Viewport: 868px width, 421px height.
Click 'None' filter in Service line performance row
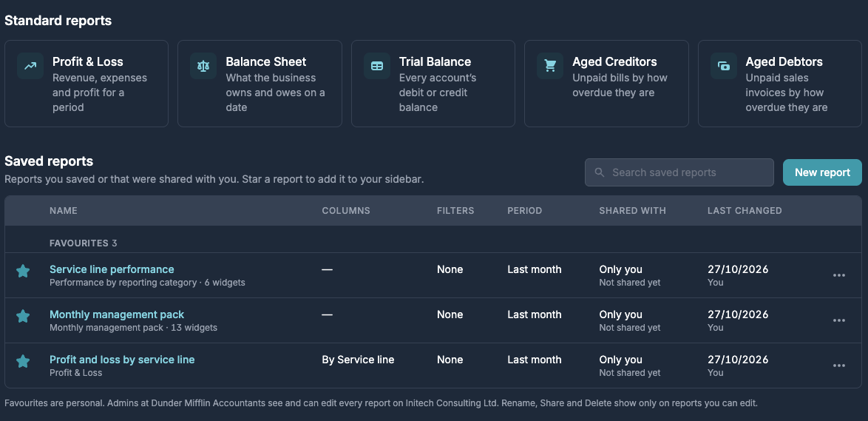[450, 269]
